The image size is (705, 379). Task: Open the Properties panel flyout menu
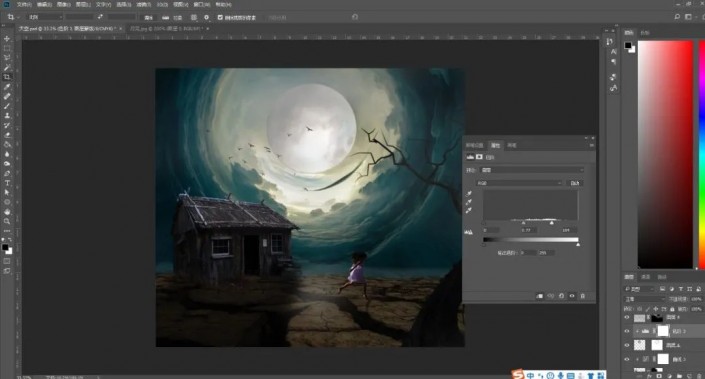pos(592,145)
